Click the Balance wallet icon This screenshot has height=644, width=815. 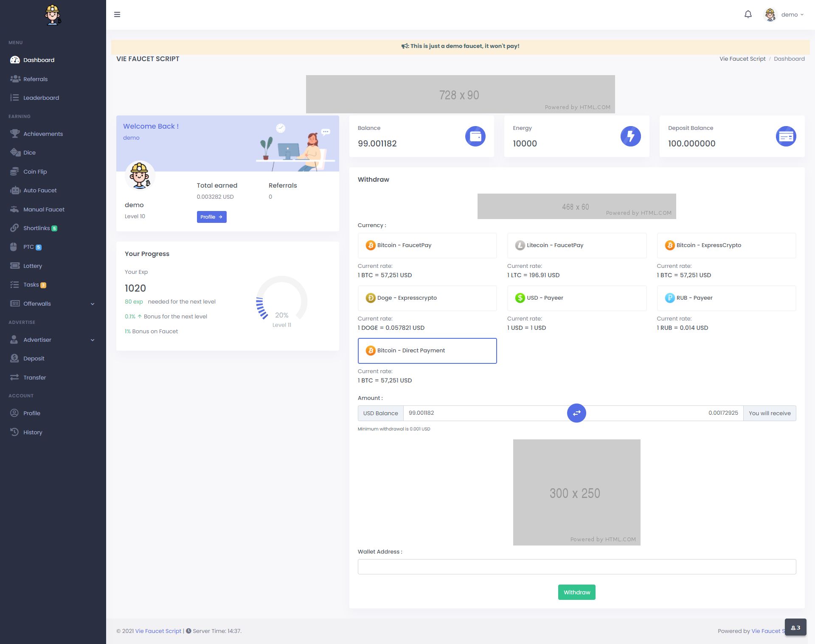click(x=475, y=136)
